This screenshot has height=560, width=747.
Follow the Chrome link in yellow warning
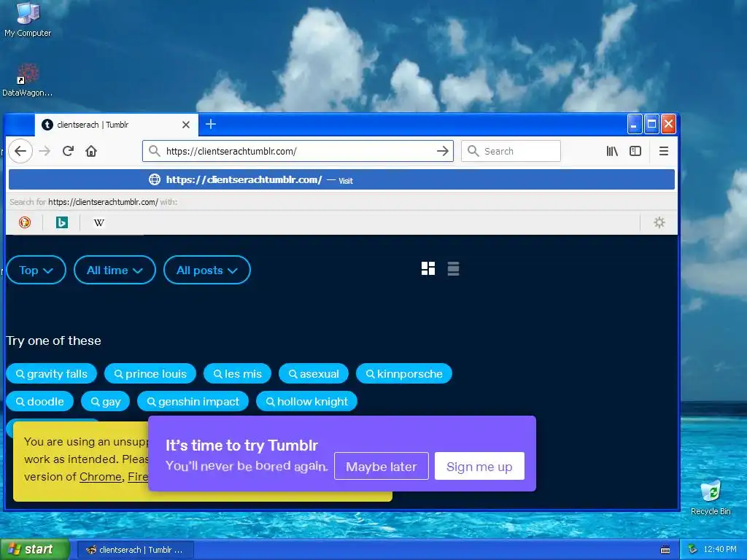point(101,477)
